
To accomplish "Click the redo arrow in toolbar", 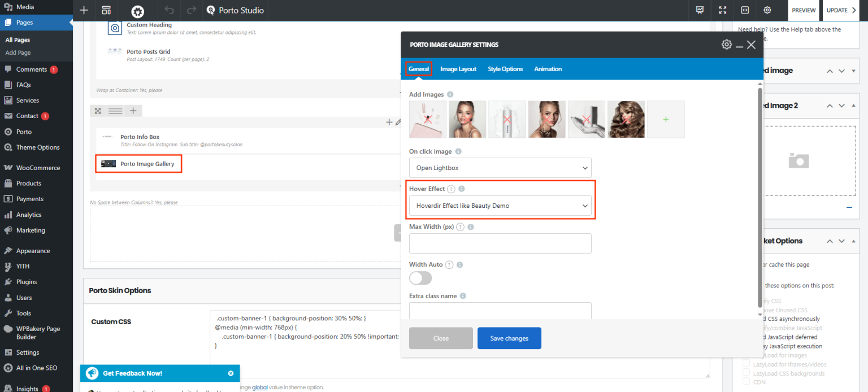I will pyautogui.click(x=192, y=10).
